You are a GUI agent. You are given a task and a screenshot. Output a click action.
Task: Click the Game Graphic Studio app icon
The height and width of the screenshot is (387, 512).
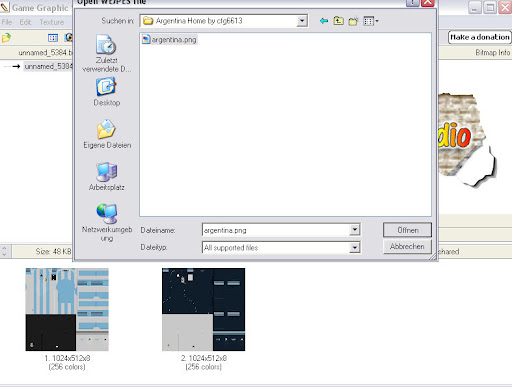(5, 7)
